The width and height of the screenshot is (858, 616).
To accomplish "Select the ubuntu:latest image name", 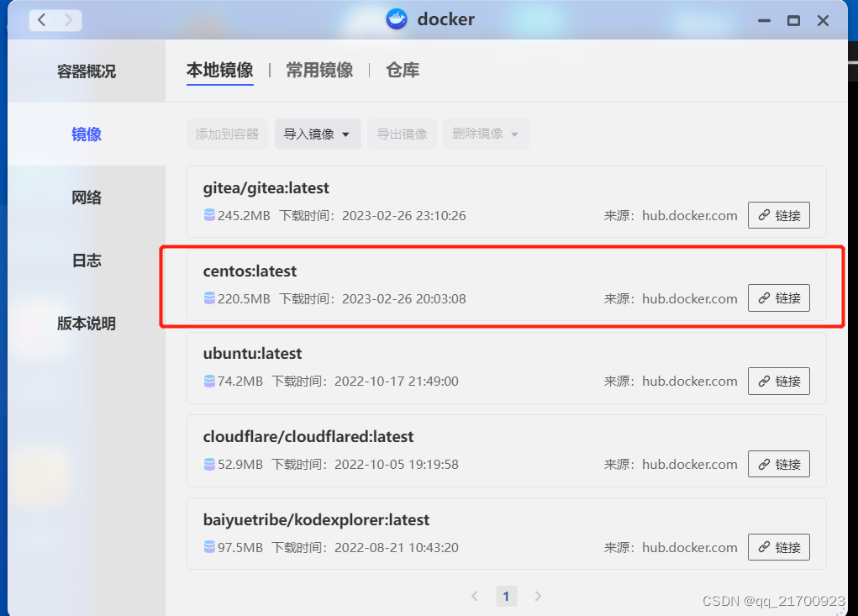I will (x=252, y=354).
